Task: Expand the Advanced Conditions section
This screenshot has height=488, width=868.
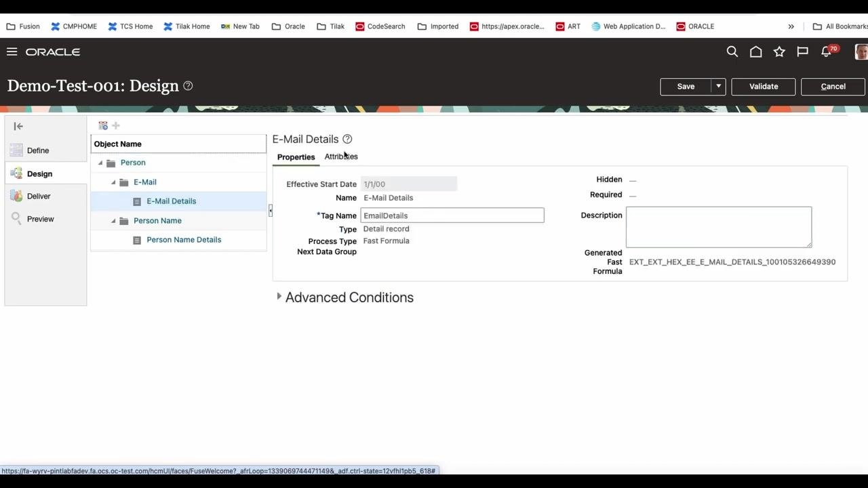Action: pos(279,297)
